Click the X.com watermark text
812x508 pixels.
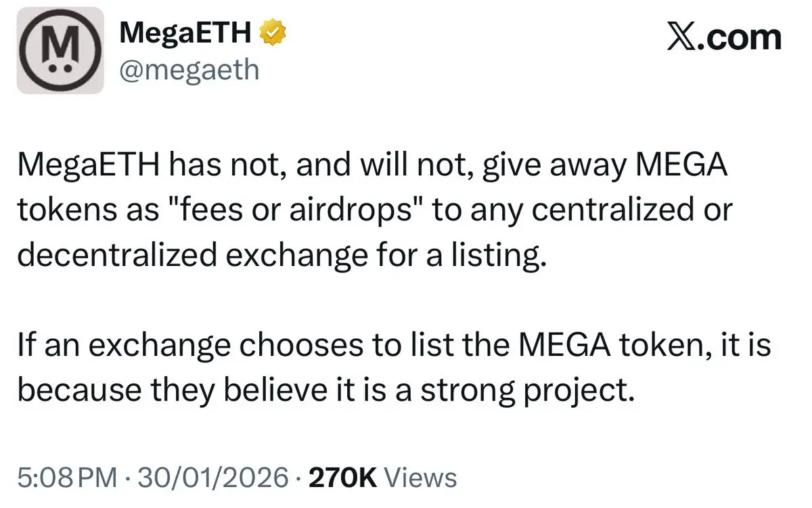[724, 37]
